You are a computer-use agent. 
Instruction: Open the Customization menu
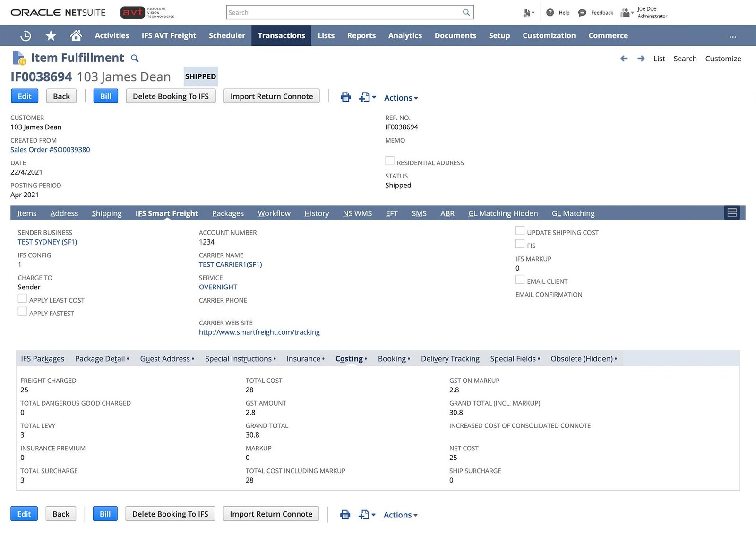pos(549,35)
